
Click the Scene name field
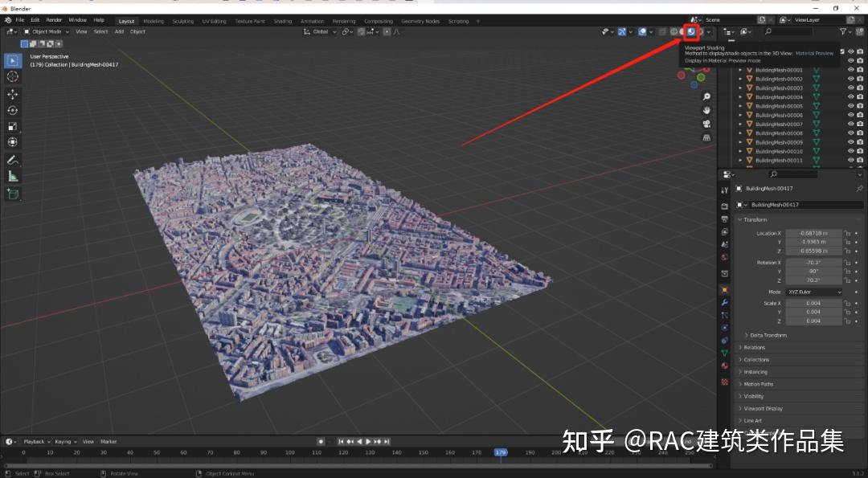728,20
